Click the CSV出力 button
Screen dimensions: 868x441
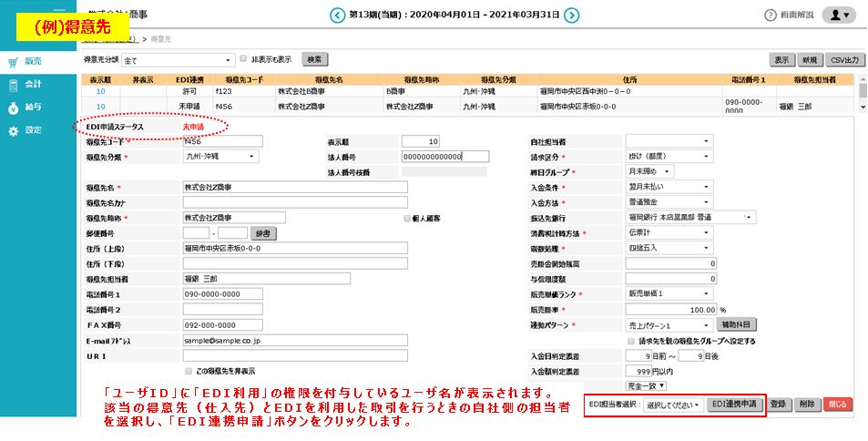pyautogui.click(x=843, y=59)
